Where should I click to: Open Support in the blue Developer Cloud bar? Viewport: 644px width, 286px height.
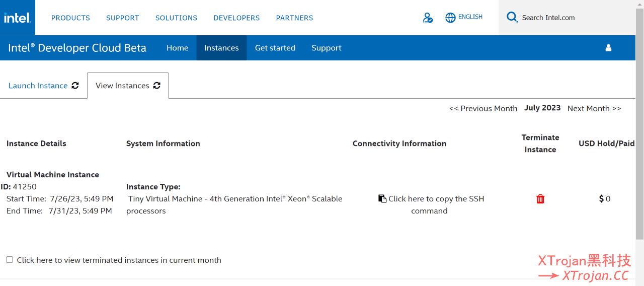(x=326, y=48)
